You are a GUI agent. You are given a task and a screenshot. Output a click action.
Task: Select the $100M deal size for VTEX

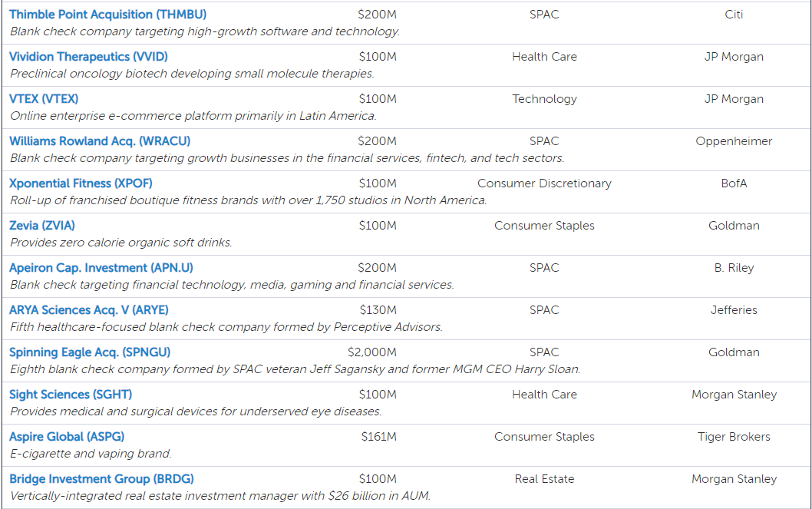[378, 99]
